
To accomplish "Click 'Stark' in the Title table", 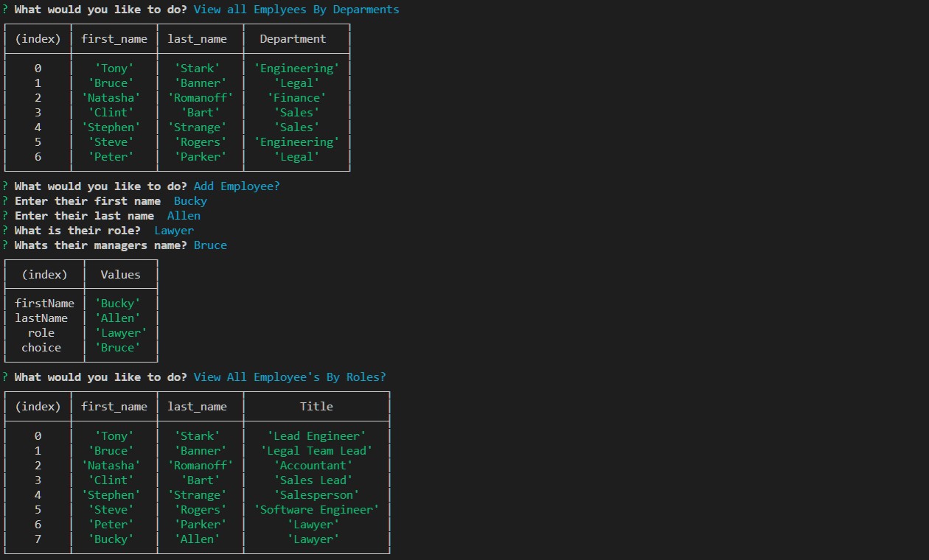I will [x=197, y=436].
